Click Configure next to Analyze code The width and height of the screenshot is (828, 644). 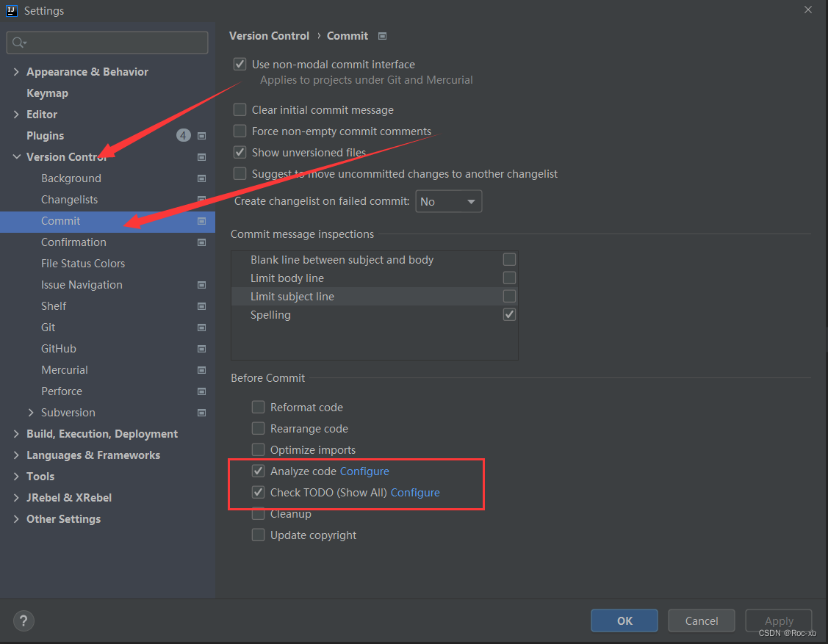(364, 471)
